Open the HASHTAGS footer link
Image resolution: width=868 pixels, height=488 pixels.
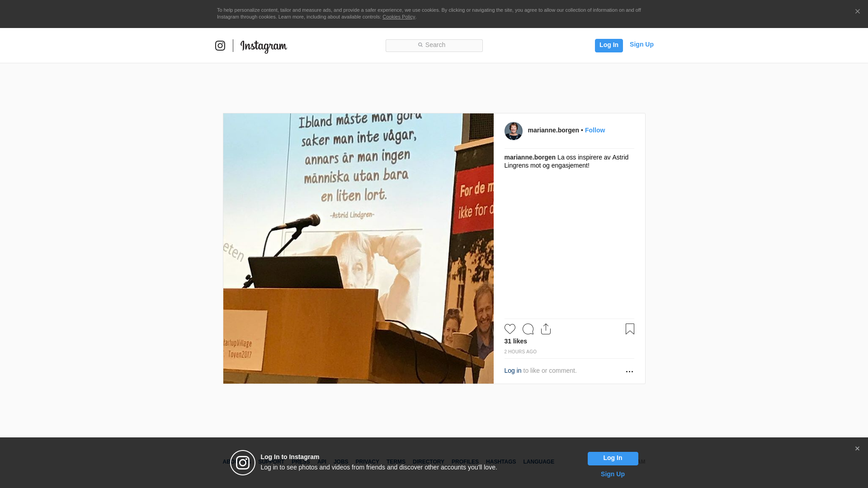[501, 462]
